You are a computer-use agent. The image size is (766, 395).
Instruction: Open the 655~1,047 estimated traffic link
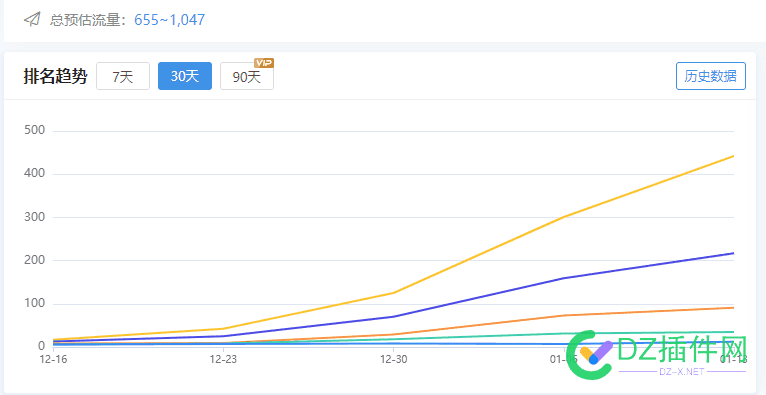pos(170,20)
